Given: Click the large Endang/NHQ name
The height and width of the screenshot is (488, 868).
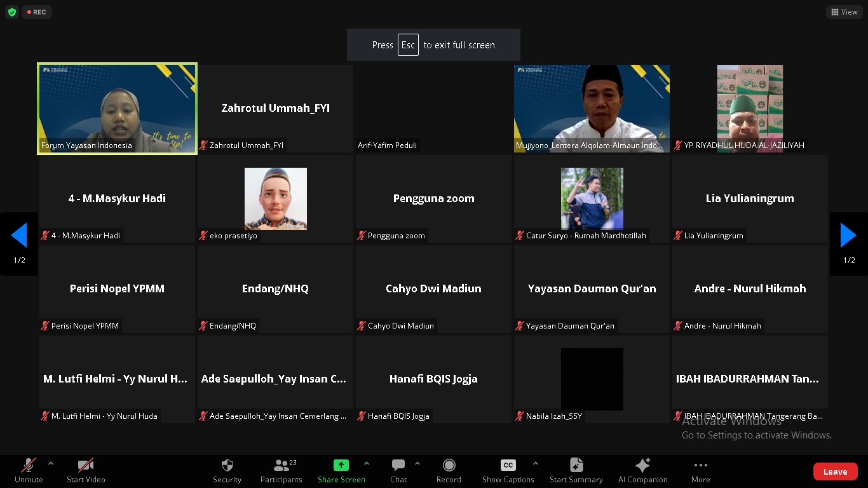Looking at the screenshot, I should [x=275, y=288].
